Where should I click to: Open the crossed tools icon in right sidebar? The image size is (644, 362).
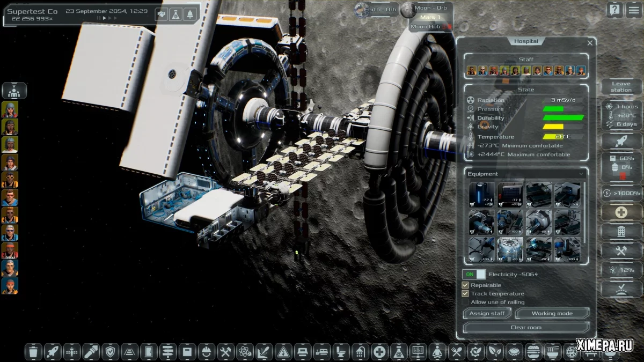[621, 250]
